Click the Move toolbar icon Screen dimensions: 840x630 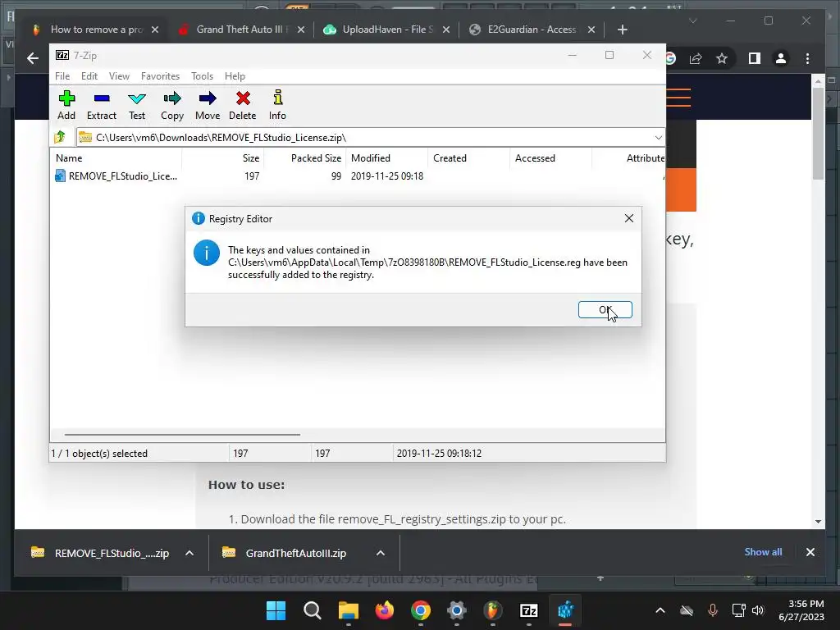[x=208, y=105]
